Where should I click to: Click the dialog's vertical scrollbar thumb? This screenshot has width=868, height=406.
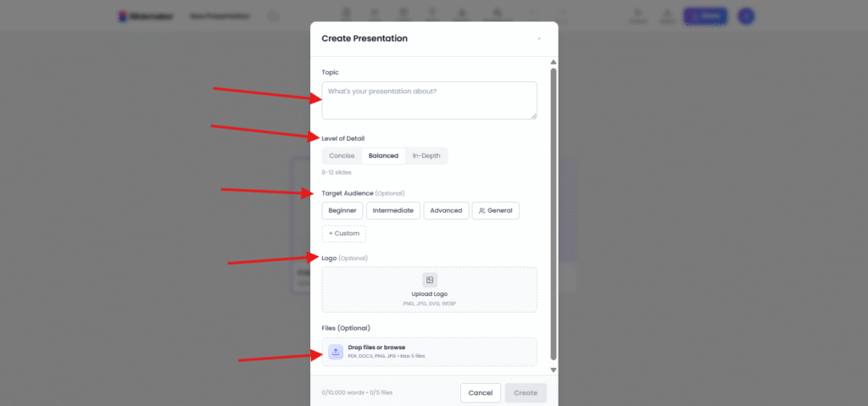coord(554,212)
